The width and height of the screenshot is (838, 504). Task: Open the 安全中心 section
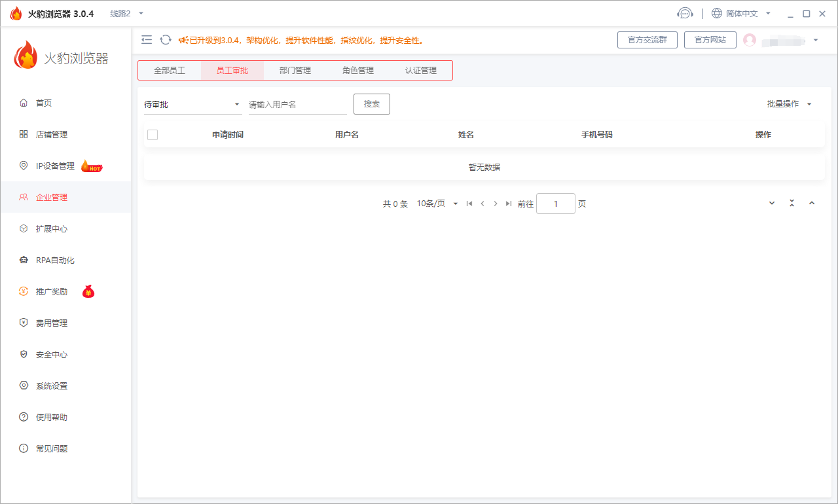click(52, 354)
